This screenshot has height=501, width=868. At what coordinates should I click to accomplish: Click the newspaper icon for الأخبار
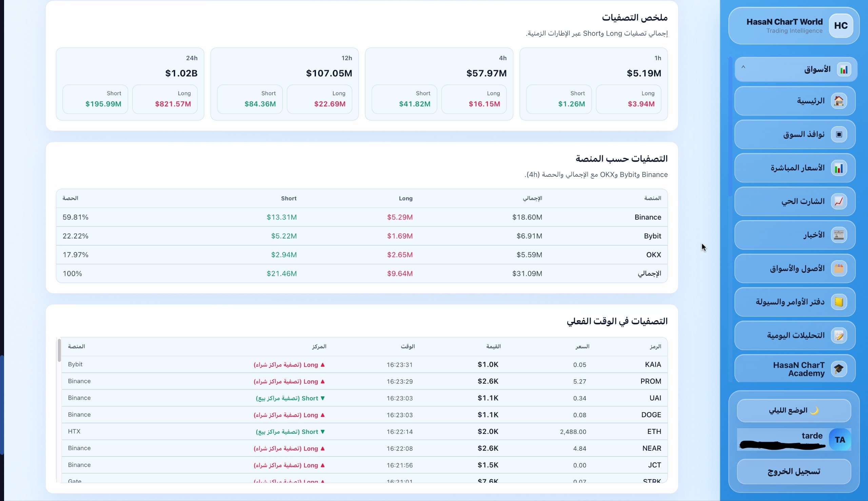click(839, 235)
